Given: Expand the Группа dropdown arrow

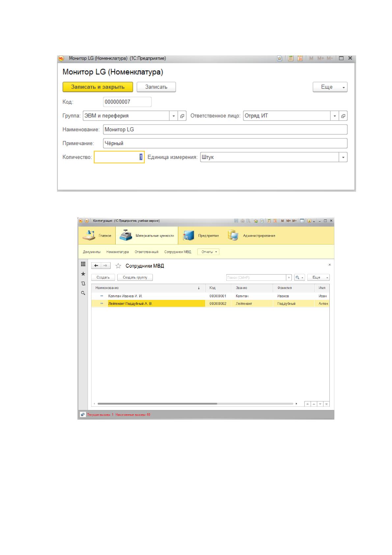Looking at the screenshot, I should tap(174, 116).
